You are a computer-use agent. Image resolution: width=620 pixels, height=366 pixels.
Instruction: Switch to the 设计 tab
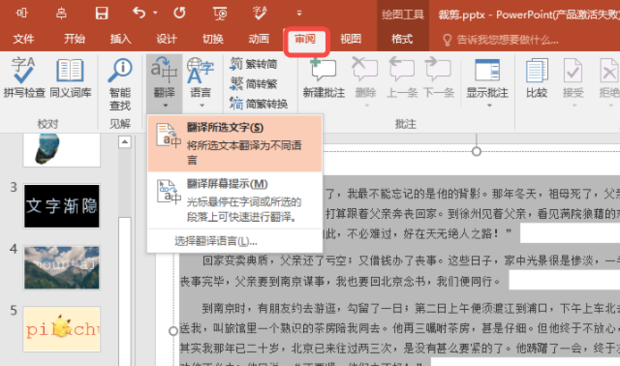click(166, 39)
